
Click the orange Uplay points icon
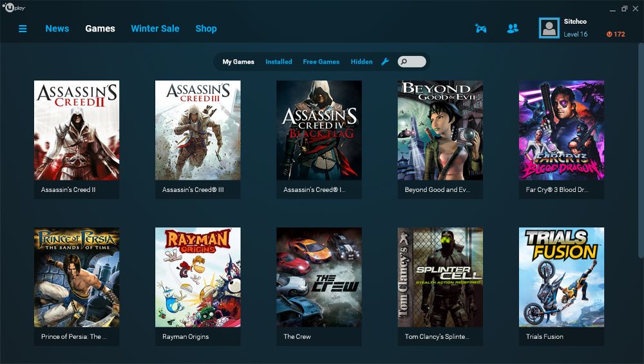coord(609,34)
